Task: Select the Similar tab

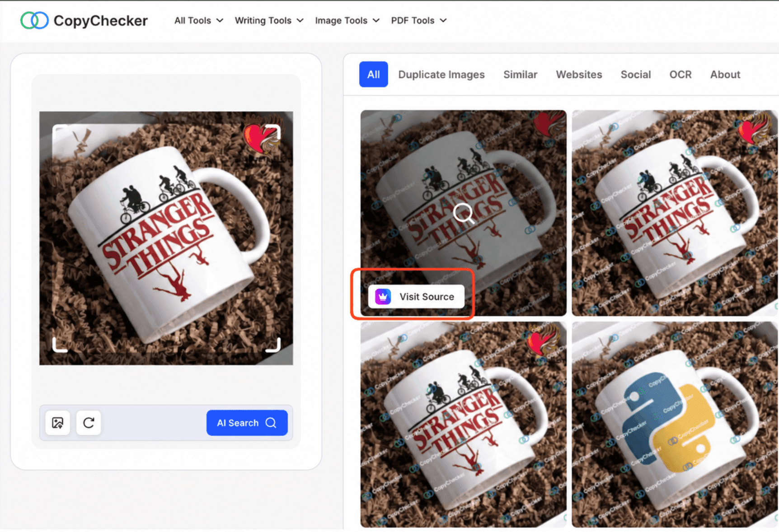Action: pyautogui.click(x=521, y=75)
